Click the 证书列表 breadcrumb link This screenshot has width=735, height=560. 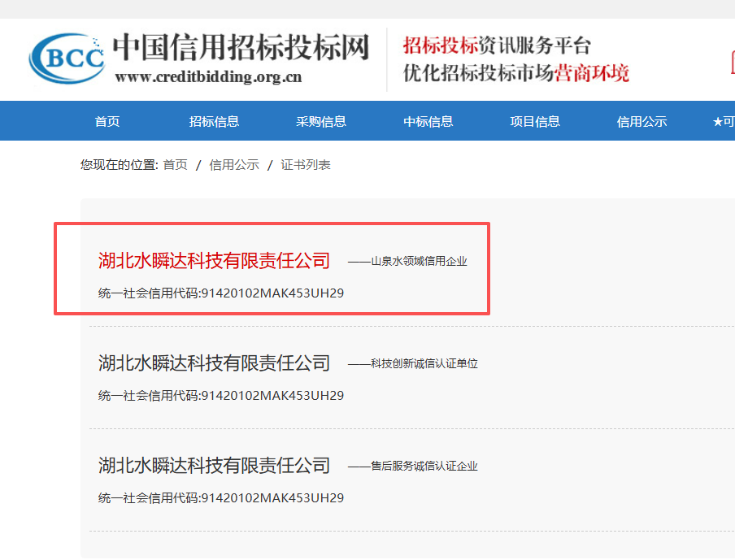(x=306, y=165)
